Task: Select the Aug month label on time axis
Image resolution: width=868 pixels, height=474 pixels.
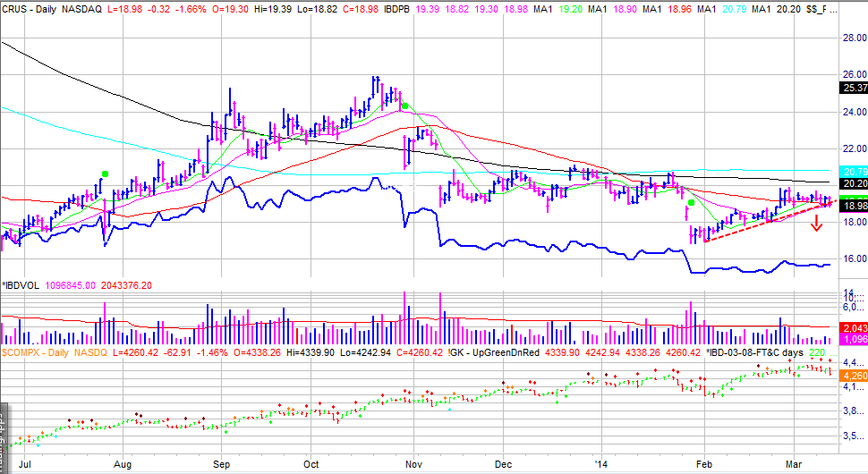Action: 123,464
